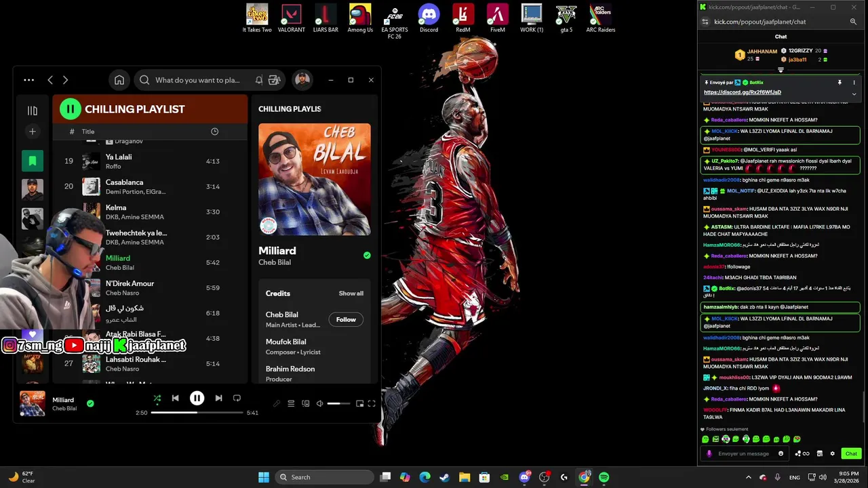868x488 pixels.
Task: Open the Discord link in pinned chat message
Action: [743, 92]
